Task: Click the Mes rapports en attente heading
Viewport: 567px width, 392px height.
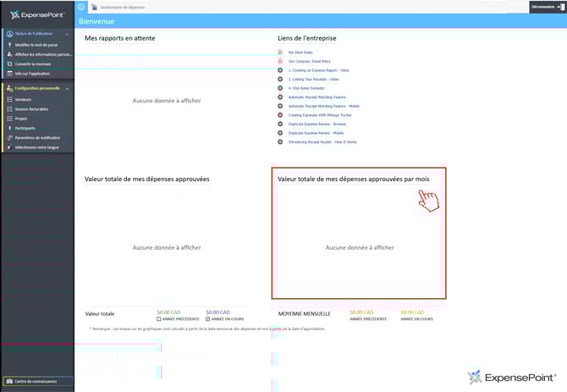Action: (119, 38)
